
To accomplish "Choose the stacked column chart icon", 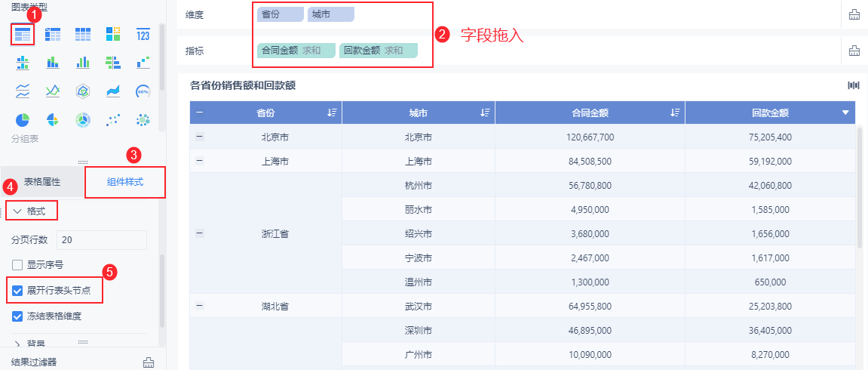I will (x=53, y=62).
